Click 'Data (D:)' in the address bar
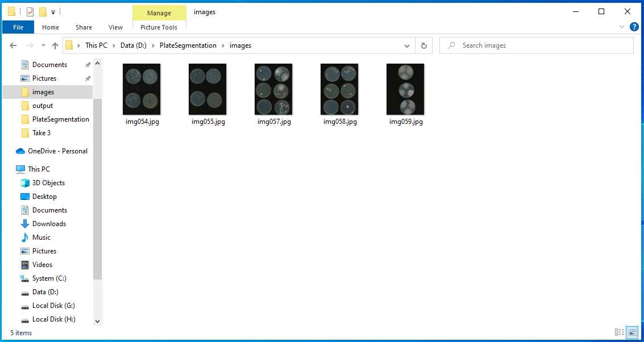This screenshot has height=342, width=644. (x=134, y=45)
